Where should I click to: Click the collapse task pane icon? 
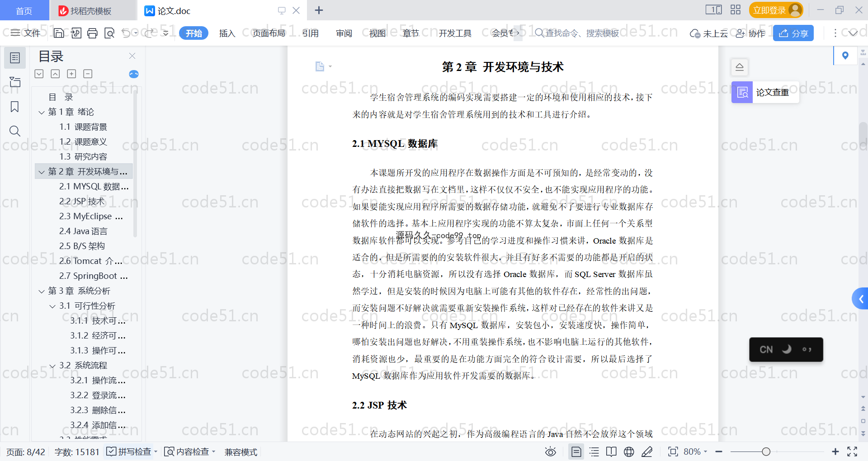[x=740, y=67]
